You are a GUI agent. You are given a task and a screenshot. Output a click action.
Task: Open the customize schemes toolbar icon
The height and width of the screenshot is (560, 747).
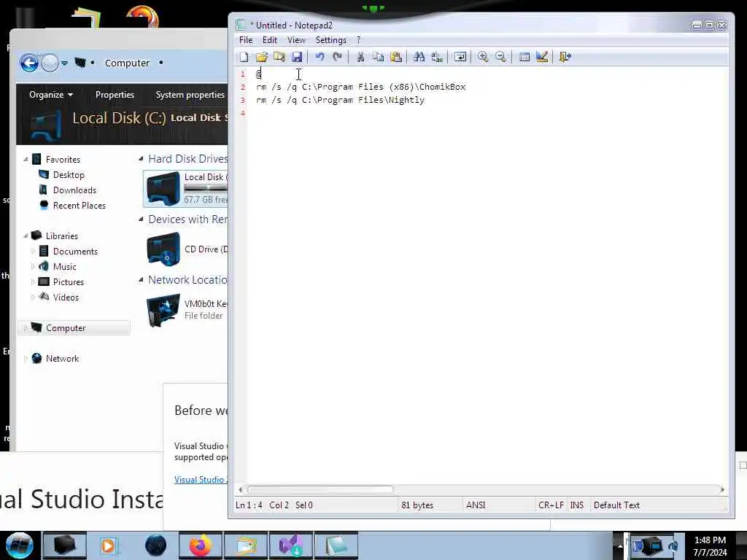[542, 57]
